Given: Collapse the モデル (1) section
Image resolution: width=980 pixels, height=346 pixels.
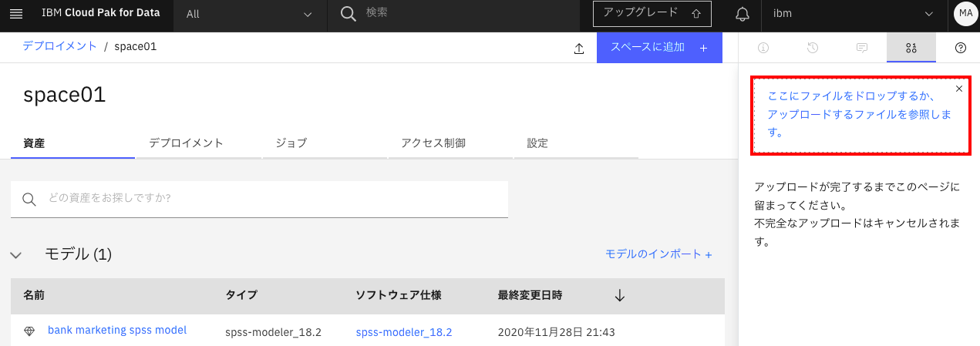Looking at the screenshot, I should coord(16,255).
